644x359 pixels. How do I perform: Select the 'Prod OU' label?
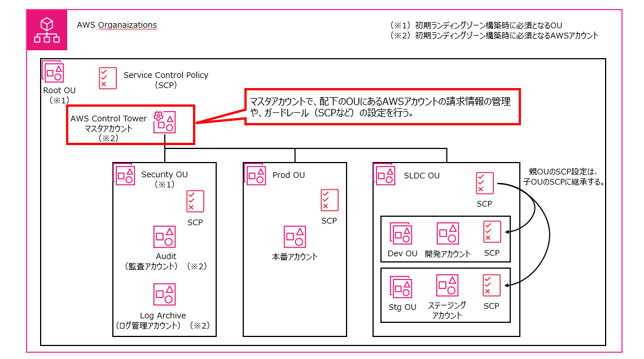click(289, 175)
